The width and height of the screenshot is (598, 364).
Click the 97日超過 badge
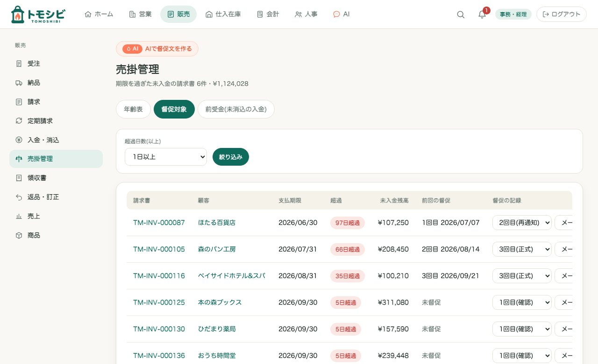click(x=348, y=223)
